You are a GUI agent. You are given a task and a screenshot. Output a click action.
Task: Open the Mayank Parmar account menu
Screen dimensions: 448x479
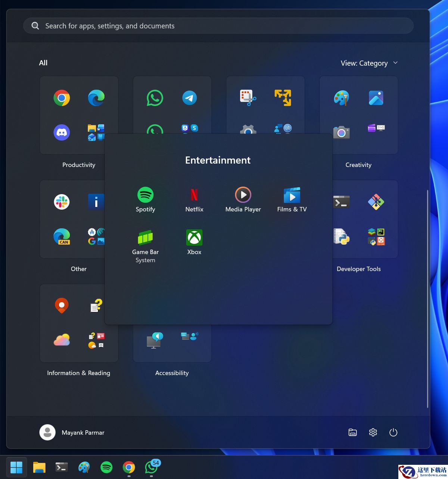(72, 432)
